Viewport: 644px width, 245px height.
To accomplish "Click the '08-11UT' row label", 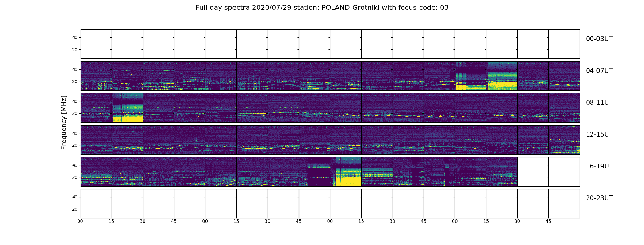I will [599, 103].
